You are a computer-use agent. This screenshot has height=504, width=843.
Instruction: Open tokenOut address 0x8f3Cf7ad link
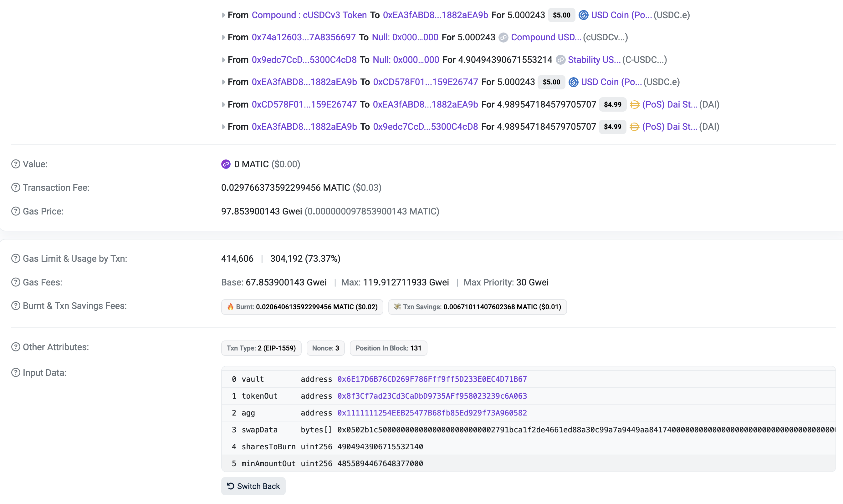(432, 396)
